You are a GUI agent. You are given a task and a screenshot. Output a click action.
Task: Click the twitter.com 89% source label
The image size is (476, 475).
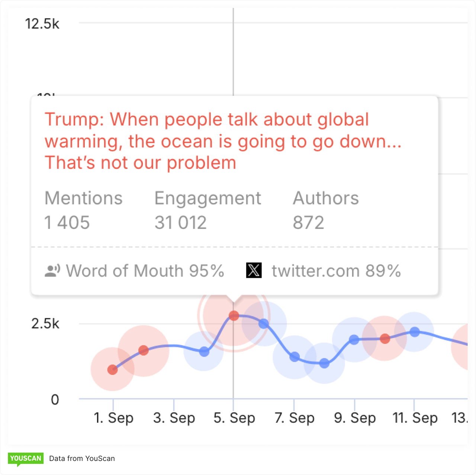(336, 271)
